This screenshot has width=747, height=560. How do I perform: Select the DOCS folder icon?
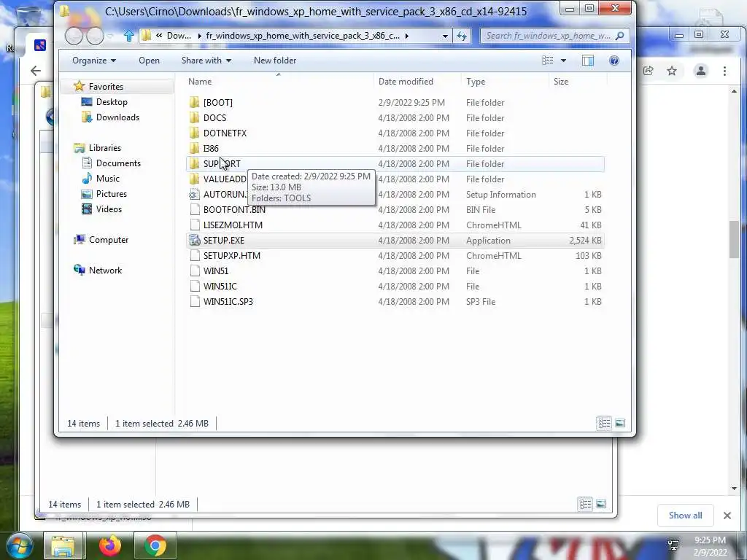click(x=194, y=117)
